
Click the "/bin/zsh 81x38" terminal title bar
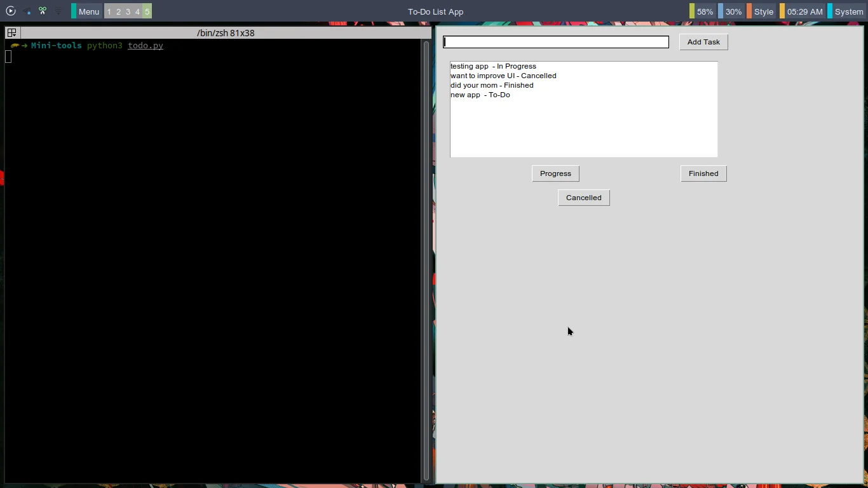[226, 33]
